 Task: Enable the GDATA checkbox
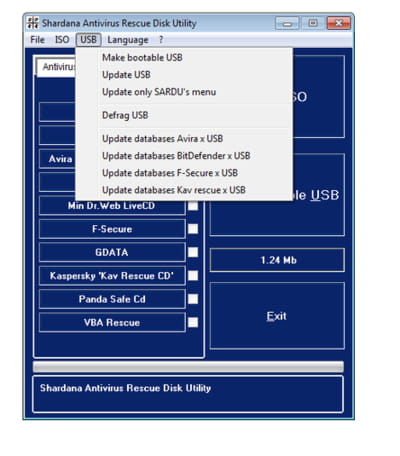coord(193,252)
